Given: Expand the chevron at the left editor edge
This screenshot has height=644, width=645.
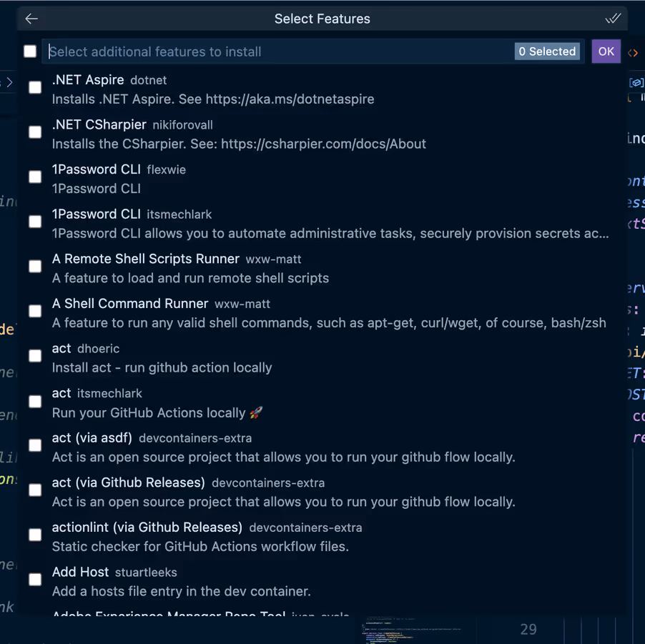Looking at the screenshot, I should pos(9,82).
